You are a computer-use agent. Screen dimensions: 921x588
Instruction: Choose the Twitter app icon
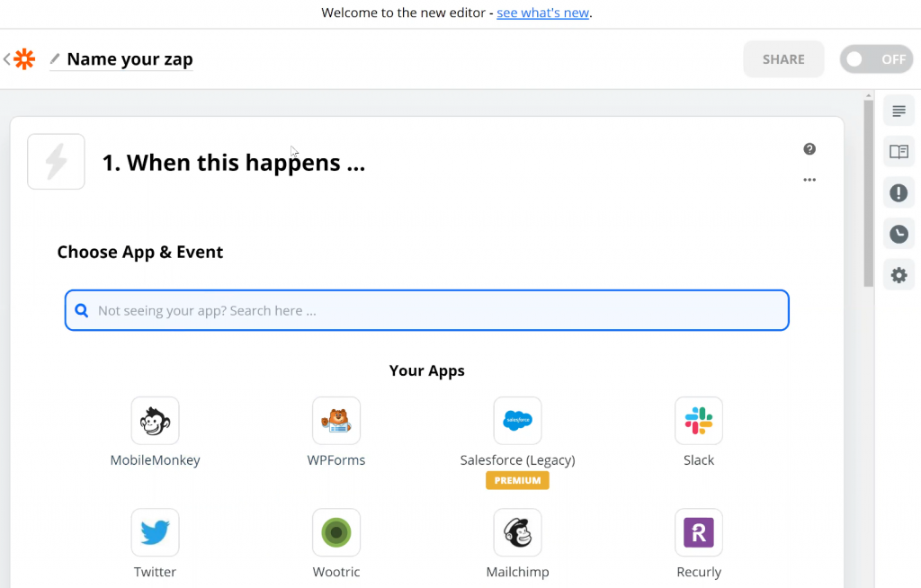click(x=155, y=532)
